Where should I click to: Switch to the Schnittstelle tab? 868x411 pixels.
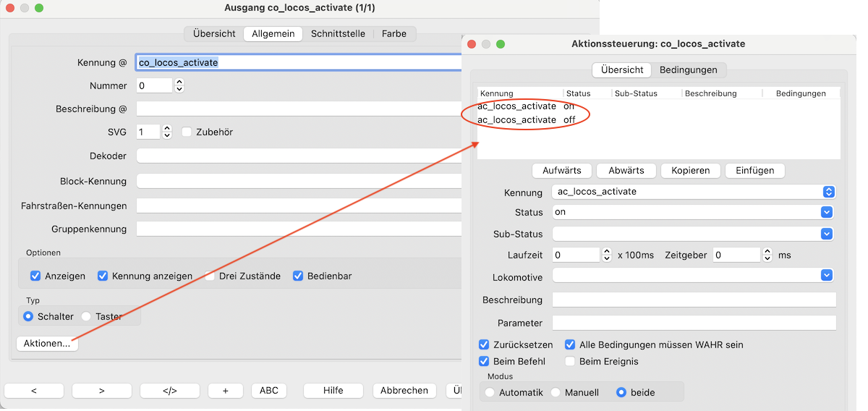pyautogui.click(x=338, y=33)
